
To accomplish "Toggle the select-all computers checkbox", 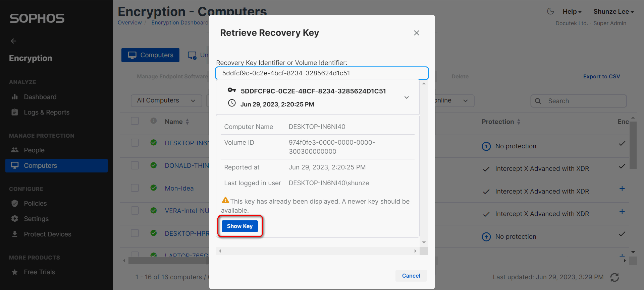I will pyautogui.click(x=135, y=121).
